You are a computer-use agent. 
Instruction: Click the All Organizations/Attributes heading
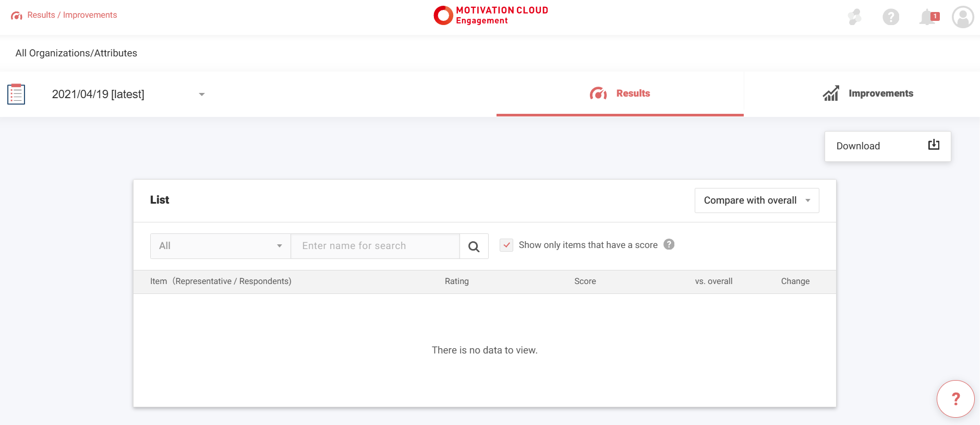click(x=76, y=53)
